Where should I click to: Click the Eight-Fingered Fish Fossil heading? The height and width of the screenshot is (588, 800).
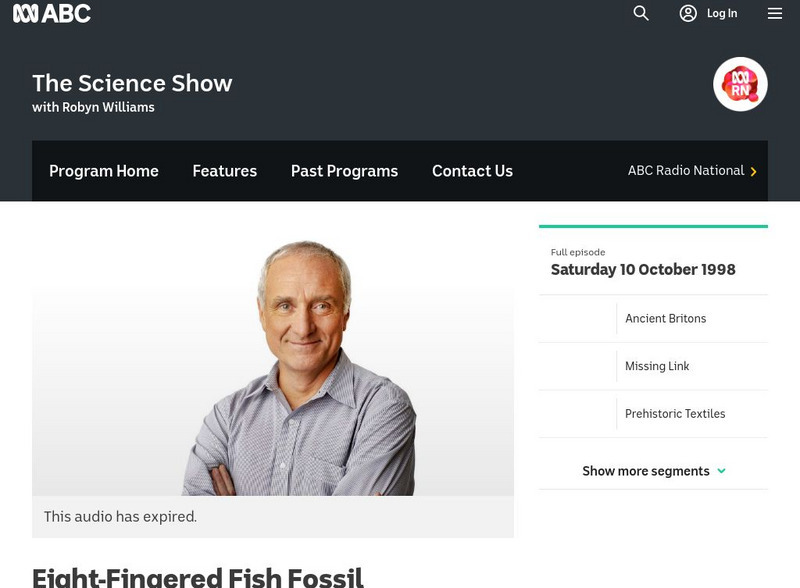coord(198,577)
